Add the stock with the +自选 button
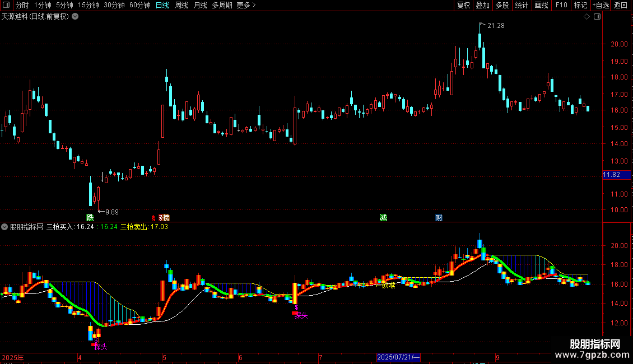Screen dimensions: 633x364 601,5
